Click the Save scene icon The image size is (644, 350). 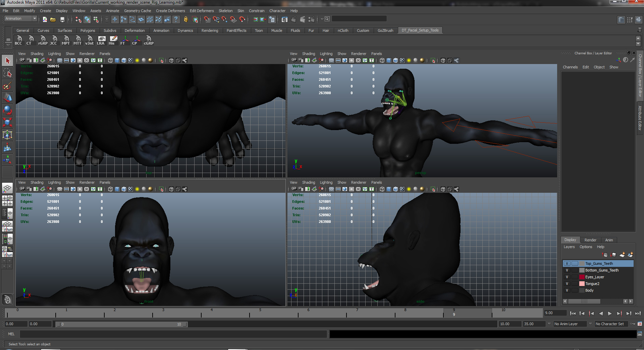click(62, 19)
